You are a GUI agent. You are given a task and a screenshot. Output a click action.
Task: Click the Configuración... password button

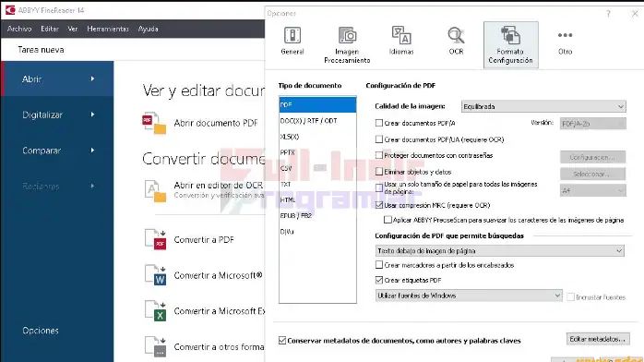[x=592, y=157]
